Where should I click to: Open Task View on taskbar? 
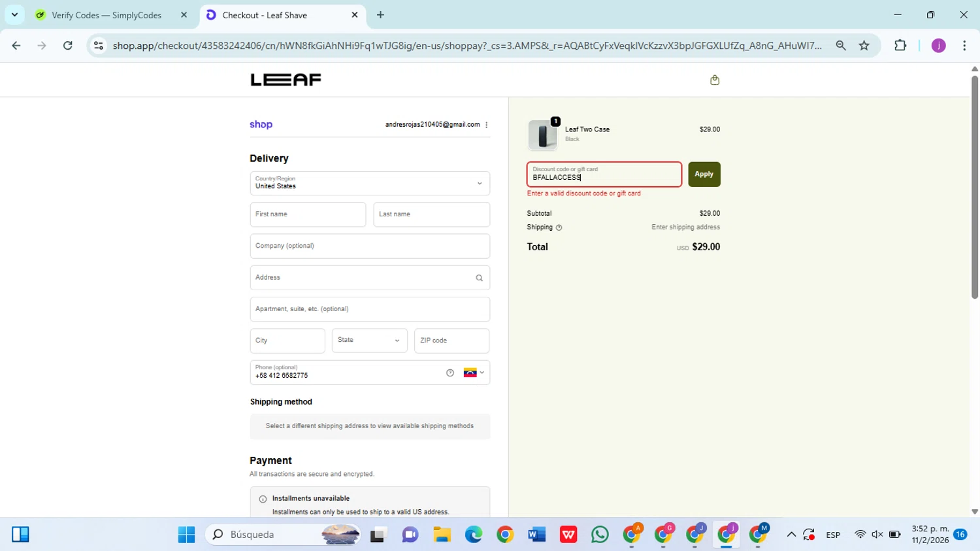pyautogui.click(x=378, y=535)
